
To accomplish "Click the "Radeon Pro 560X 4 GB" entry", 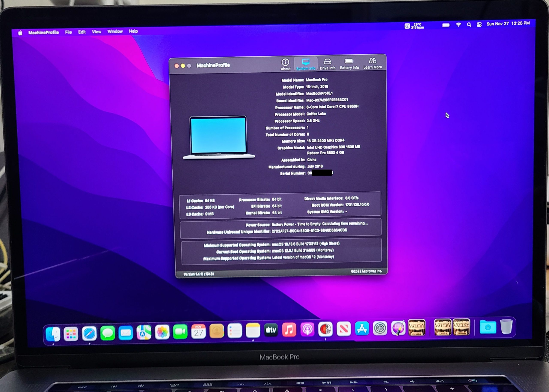I will coord(326,153).
